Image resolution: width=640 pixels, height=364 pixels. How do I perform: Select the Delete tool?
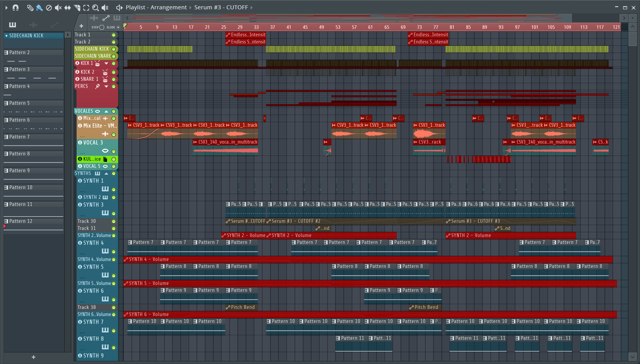pos(49,8)
